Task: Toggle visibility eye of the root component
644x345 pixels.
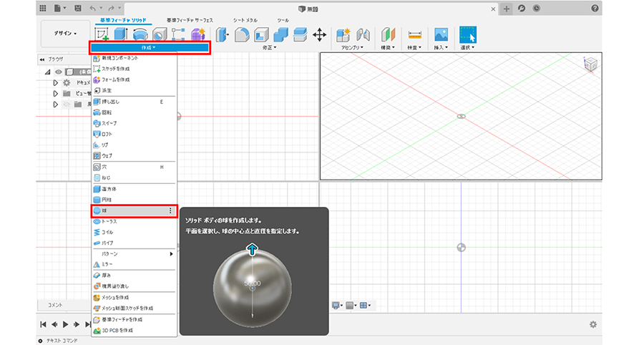Action: click(58, 72)
